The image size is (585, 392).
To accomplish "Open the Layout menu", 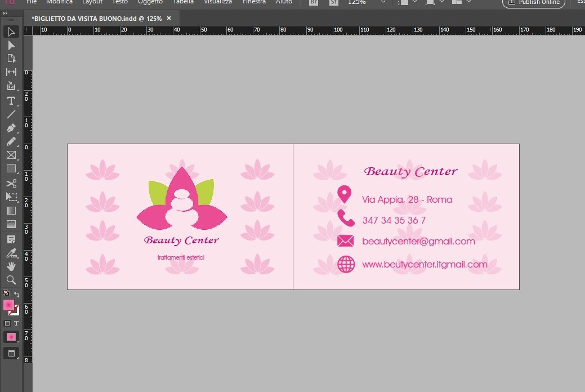I will pos(92,2).
